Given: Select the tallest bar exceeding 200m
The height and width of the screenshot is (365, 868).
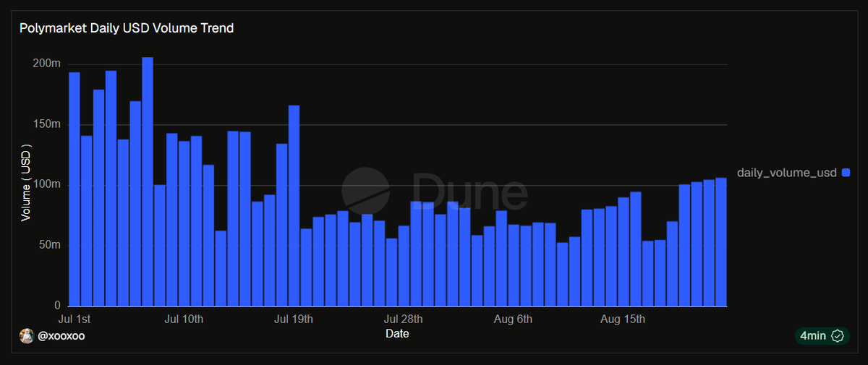Looking at the screenshot, I should 148,181.
